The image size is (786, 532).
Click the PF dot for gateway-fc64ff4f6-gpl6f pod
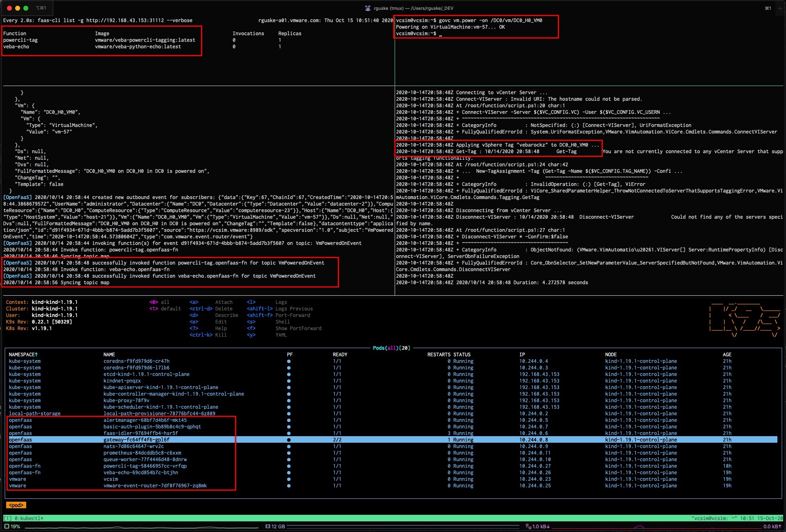pos(289,440)
